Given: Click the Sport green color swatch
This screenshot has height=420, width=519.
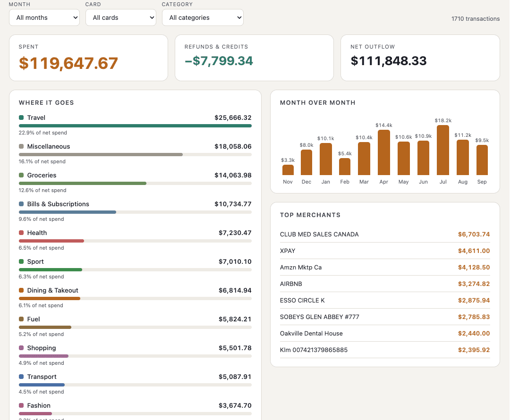Looking at the screenshot, I should (x=22, y=261).
